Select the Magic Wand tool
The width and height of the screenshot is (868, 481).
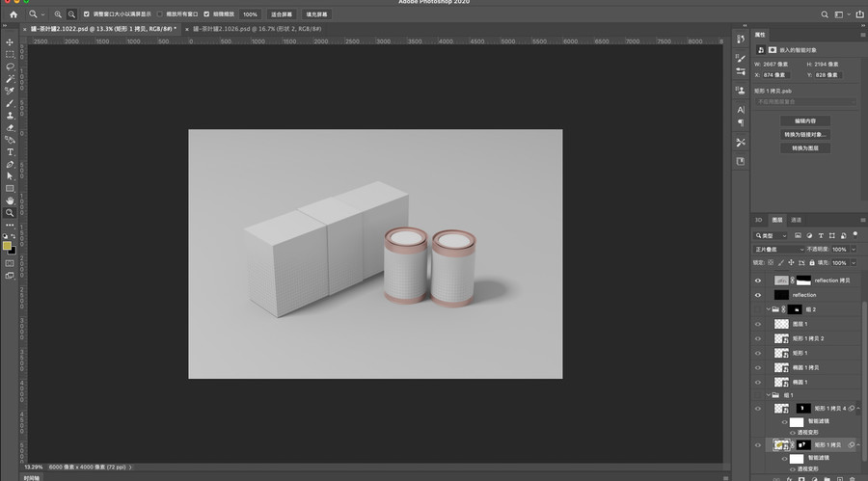[10, 79]
